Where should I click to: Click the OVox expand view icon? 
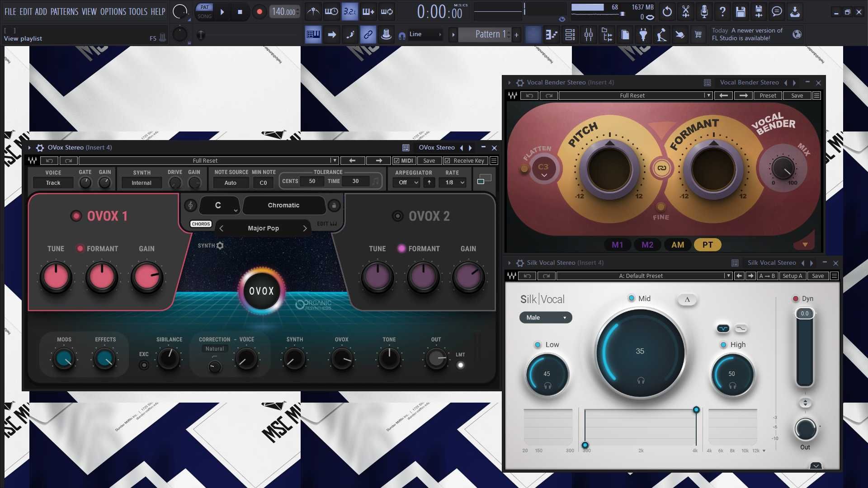484,179
